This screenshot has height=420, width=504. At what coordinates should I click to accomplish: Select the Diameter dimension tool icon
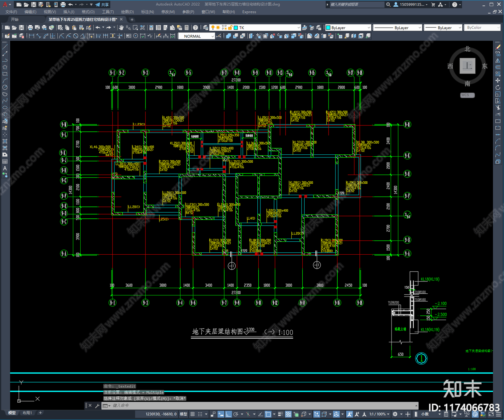(x=76, y=36)
